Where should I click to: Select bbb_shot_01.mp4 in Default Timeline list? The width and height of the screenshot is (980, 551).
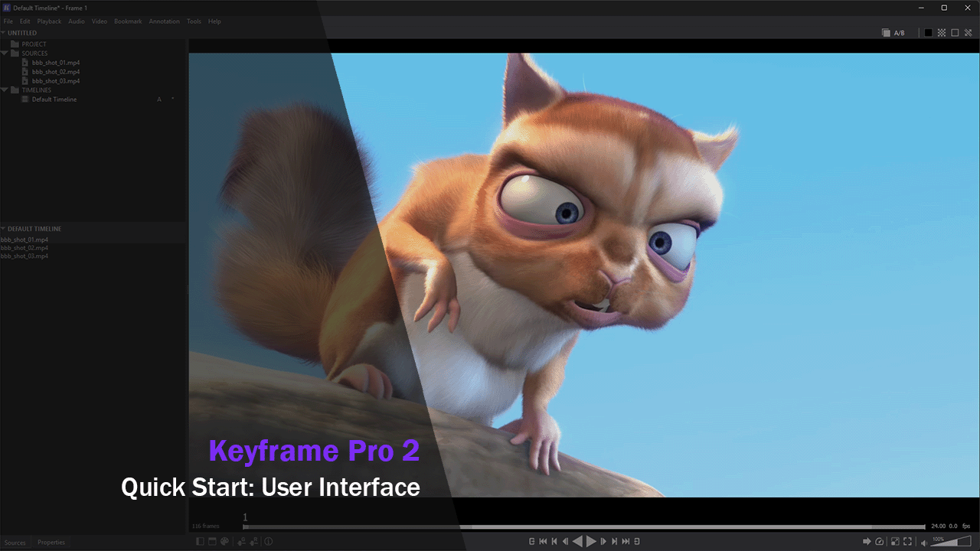pos(24,240)
